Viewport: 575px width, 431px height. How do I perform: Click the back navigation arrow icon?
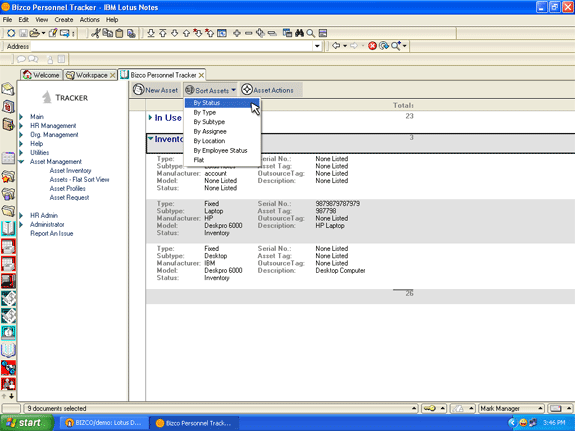tap(336, 46)
